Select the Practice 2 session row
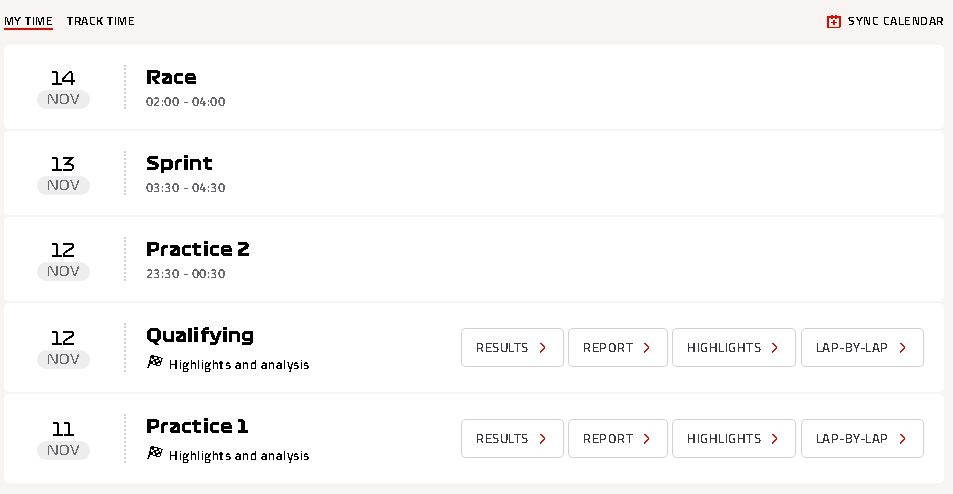This screenshot has height=494, width=953. [x=473, y=259]
